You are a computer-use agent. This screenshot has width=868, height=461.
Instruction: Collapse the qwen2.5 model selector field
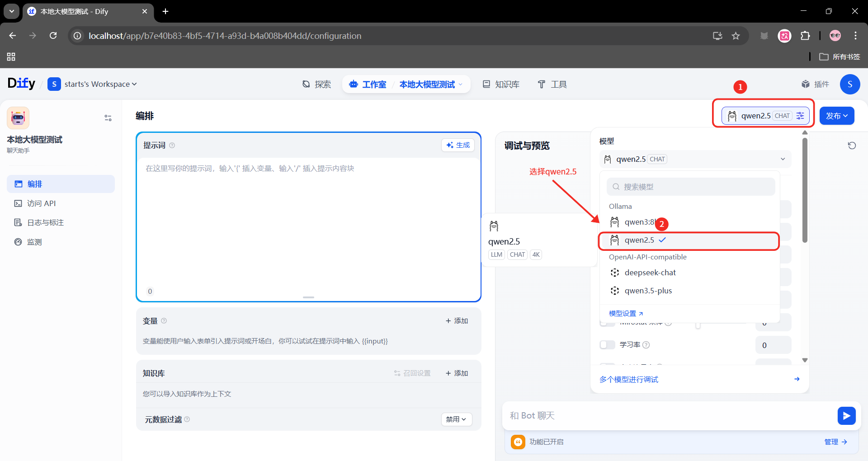point(695,159)
